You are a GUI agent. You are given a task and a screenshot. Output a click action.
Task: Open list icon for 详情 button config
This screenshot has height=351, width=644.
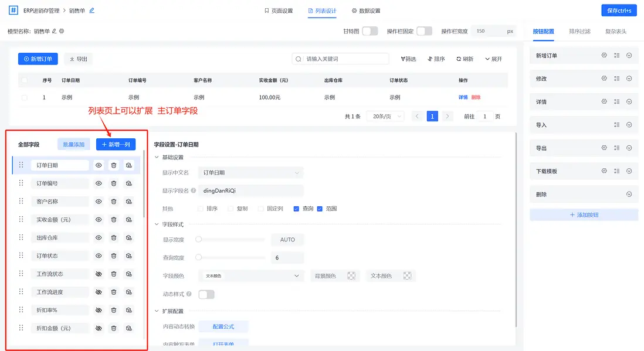[x=617, y=101]
